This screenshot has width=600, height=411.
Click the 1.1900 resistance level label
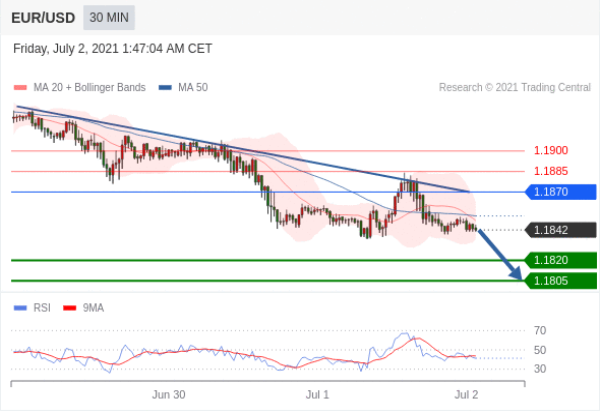(x=551, y=150)
